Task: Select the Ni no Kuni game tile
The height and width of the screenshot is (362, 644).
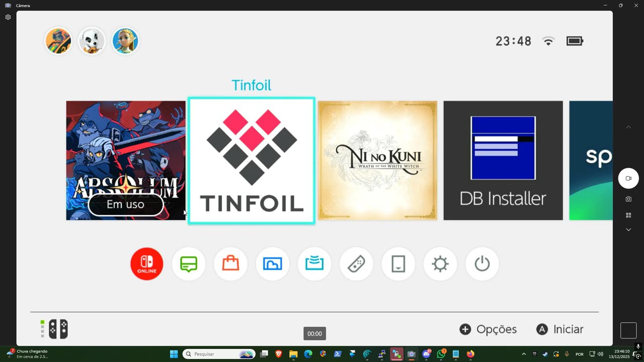Action: coord(377,160)
